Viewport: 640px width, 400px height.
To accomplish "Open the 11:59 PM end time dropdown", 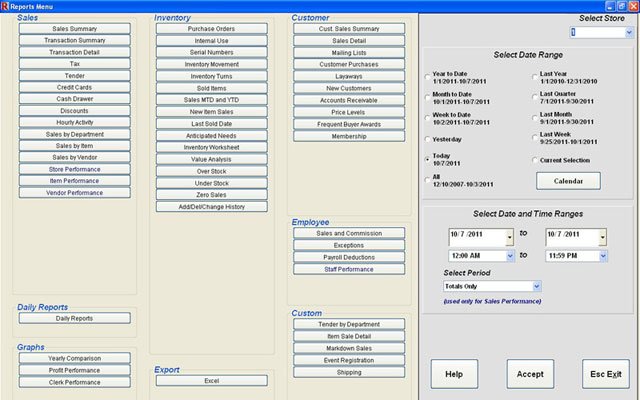I will (604, 256).
